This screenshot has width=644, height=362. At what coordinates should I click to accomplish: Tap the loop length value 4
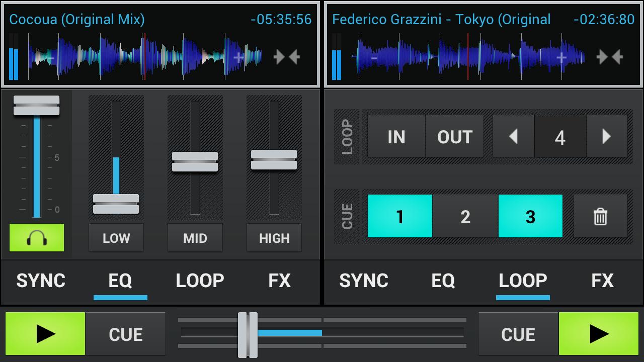point(560,137)
